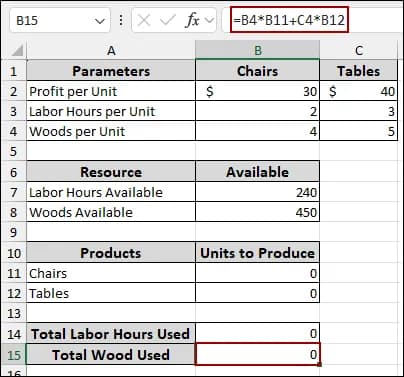This screenshot has height=377, width=404.
Task: Open the Name Box dropdown arrow
Action: point(99,22)
